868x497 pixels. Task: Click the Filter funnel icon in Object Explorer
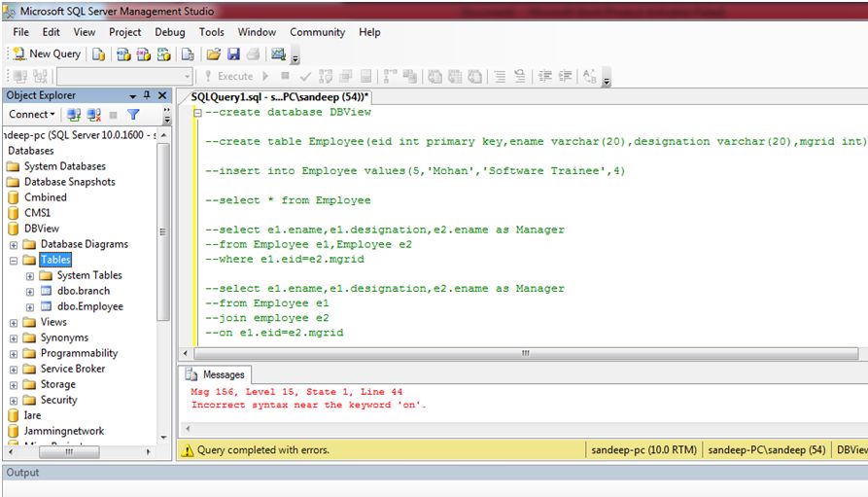click(x=133, y=115)
